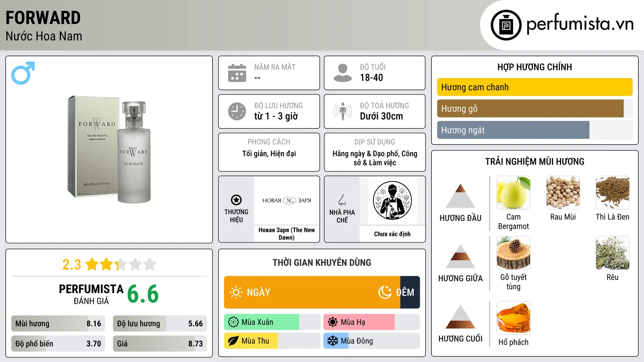Click the sillage icon beside Độ toả hương

click(342, 111)
